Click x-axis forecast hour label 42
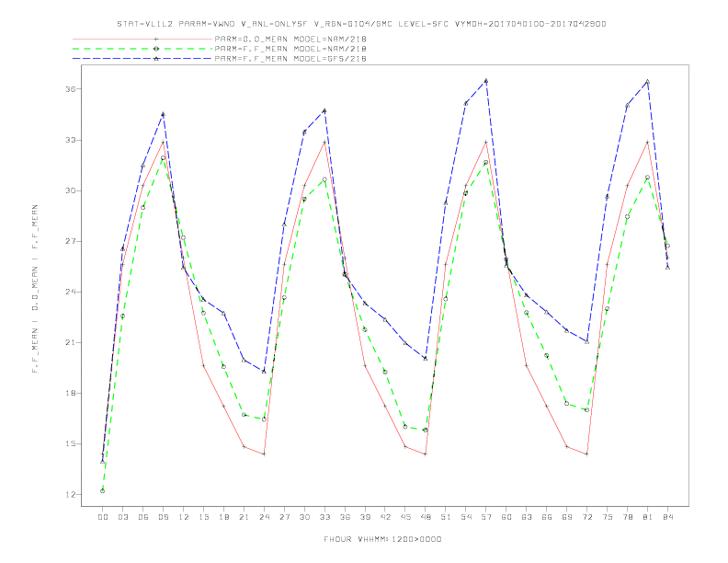 point(385,517)
